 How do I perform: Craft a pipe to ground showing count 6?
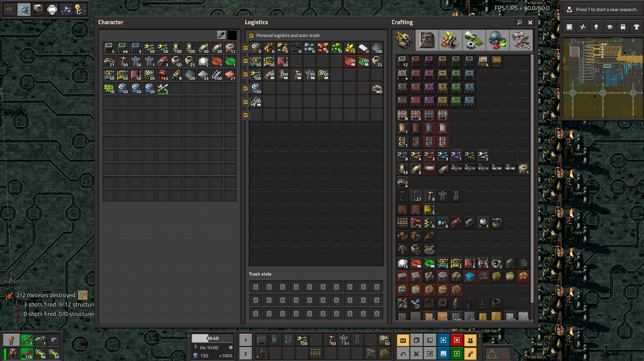[x=416, y=169]
